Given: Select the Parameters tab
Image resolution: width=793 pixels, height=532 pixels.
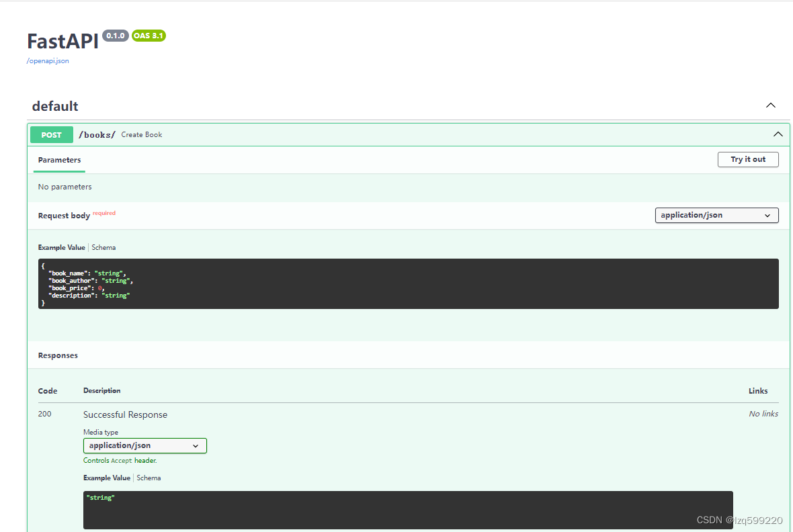Looking at the screenshot, I should (59, 160).
